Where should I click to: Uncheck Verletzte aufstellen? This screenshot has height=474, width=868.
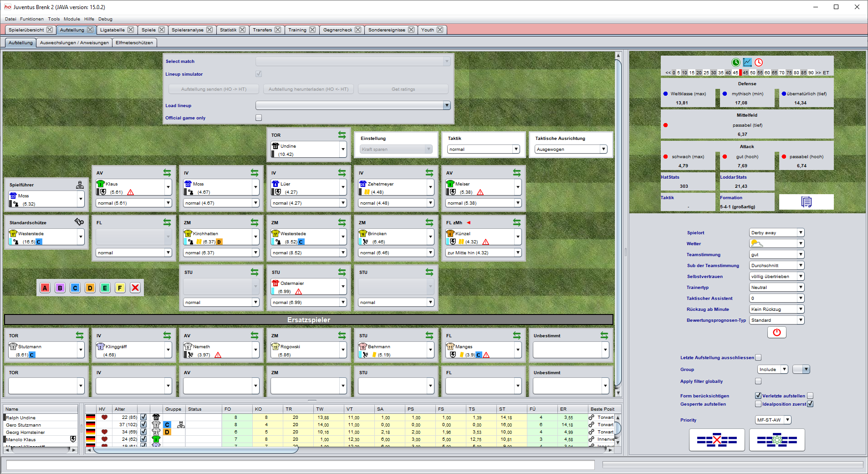pyautogui.click(x=758, y=396)
